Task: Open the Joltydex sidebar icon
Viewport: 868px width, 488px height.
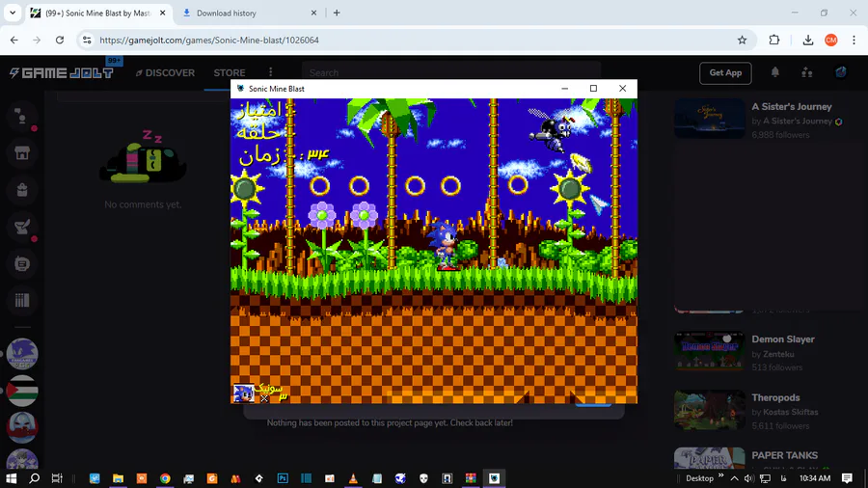Action: click(22, 264)
